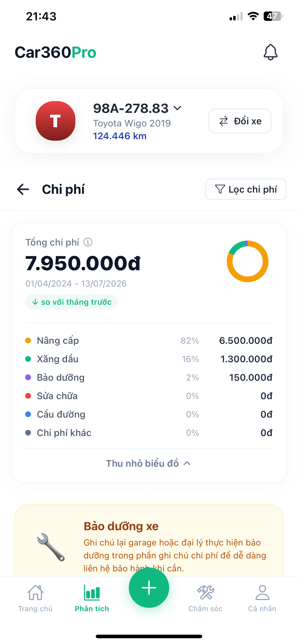This screenshot has height=644, width=298.
Task: Select the Phân tích tab
Action: tap(92, 598)
